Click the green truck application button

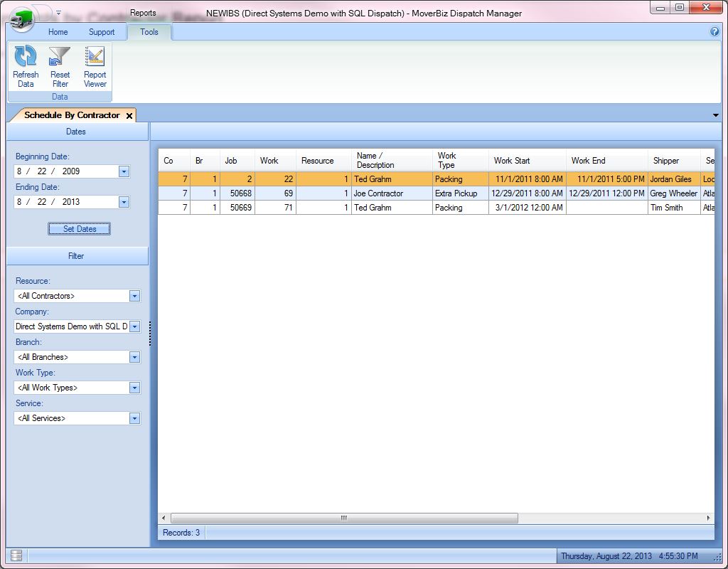[23, 18]
